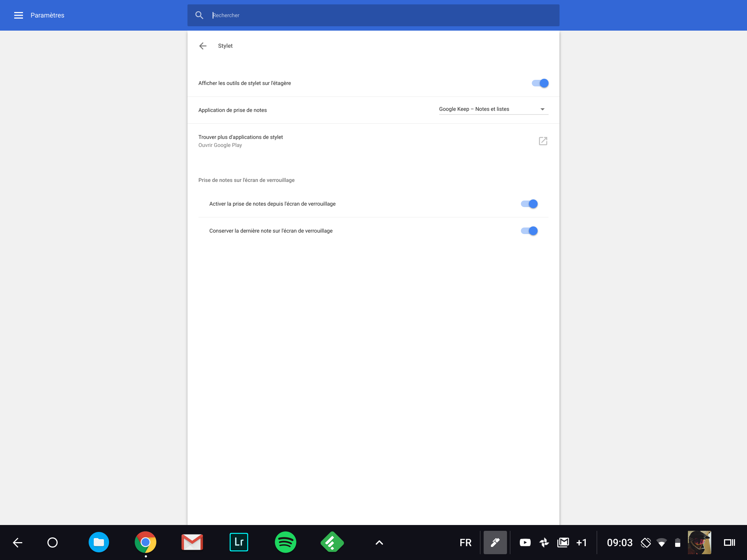The height and width of the screenshot is (560, 747).
Task: Click the screen rotation lock icon
Action: (646, 542)
